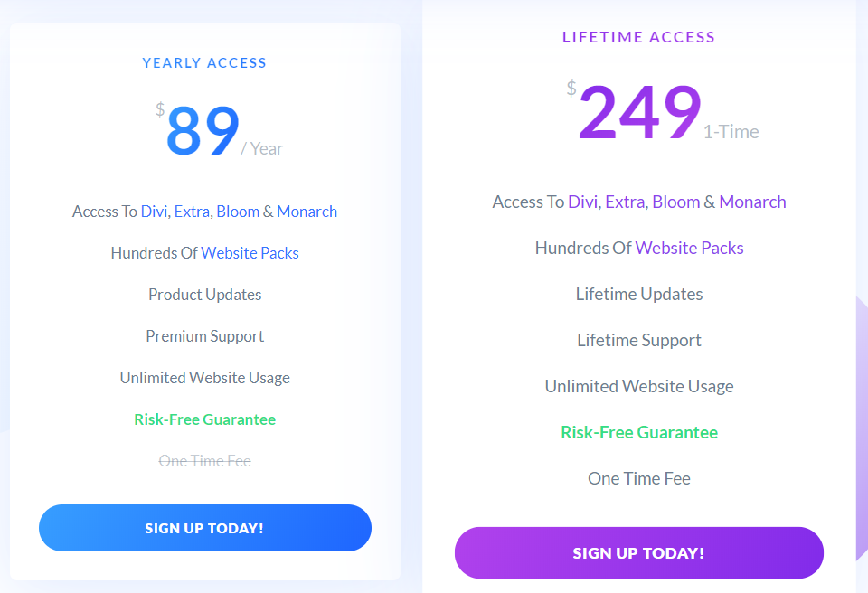Click the purple Sign Up Today button

[638, 553]
